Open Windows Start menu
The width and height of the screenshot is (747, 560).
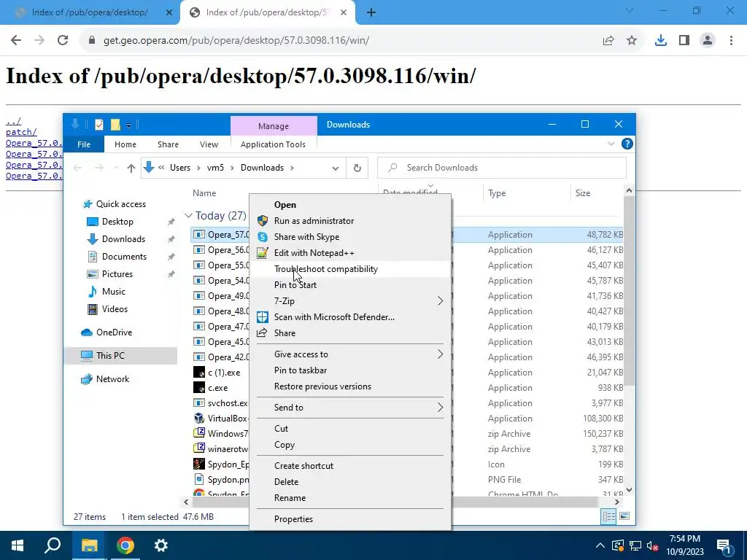[18, 545]
